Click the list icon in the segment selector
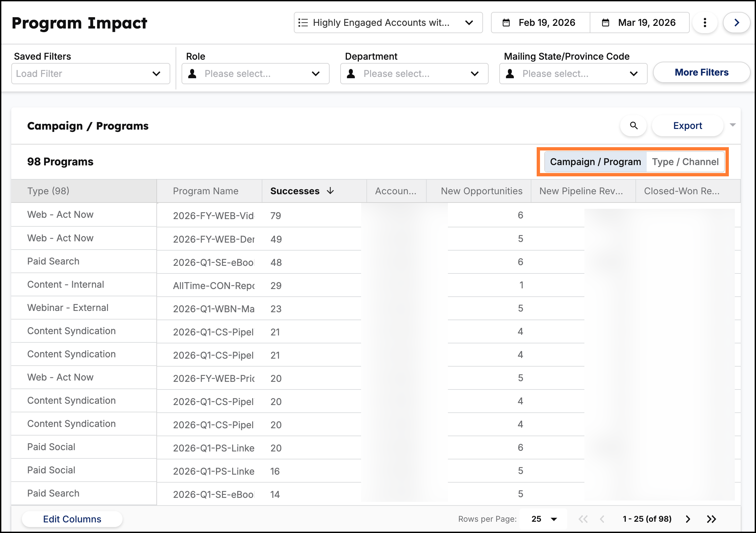This screenshot has width=756, height=533. click(x=303, y=23)
